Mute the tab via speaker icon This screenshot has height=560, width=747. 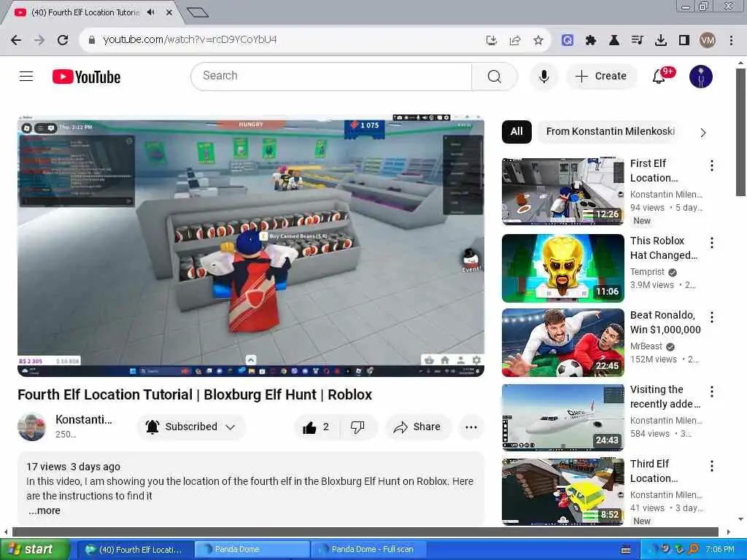(151, 12)
